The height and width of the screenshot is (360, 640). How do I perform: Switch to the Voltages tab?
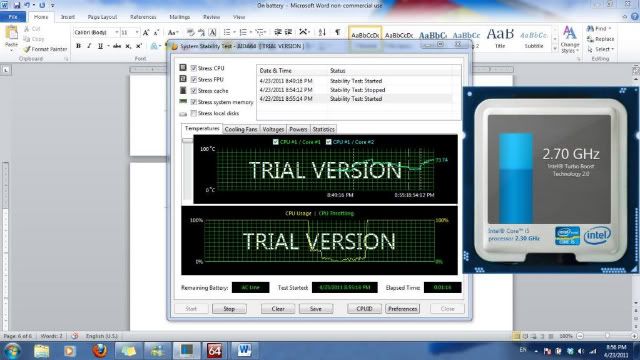273,129
